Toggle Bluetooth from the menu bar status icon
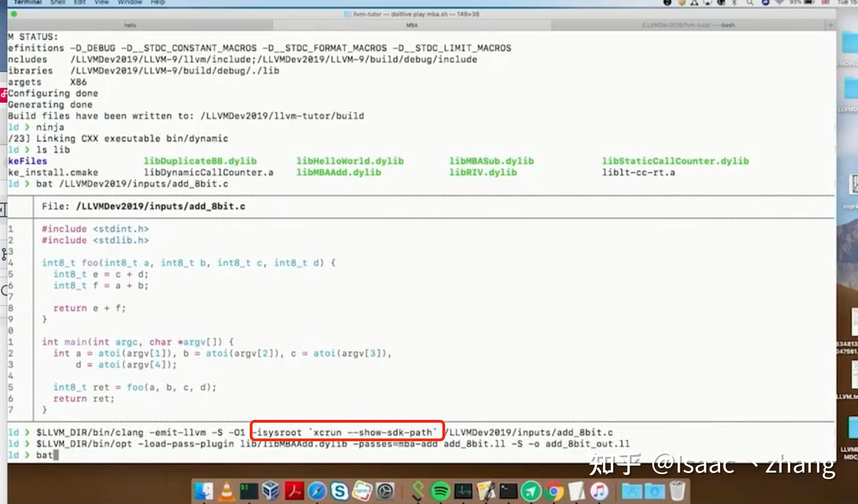This screenshot has height=504, width=858. tap(734, 2)
